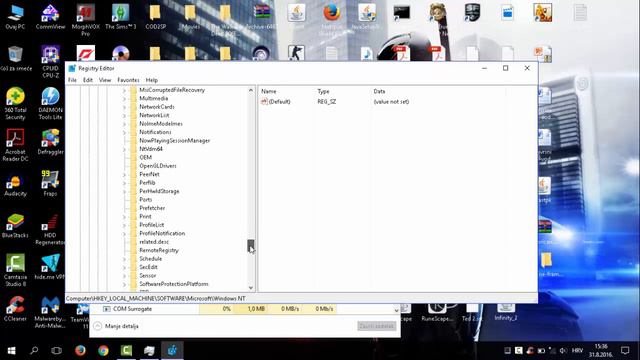Click the Registry Editor taskbar icon
Image resolution: width=640 pixels, height=360 pixels.
click(172, 350)
